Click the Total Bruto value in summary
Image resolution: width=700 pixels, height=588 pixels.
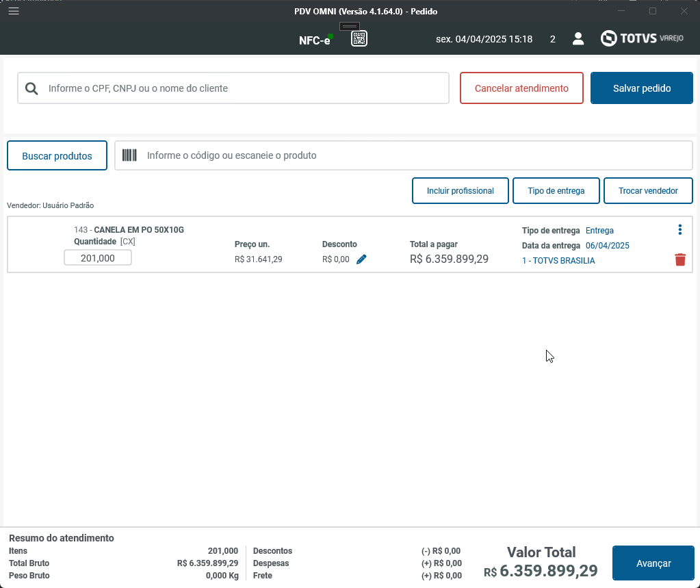click(207, 563)
